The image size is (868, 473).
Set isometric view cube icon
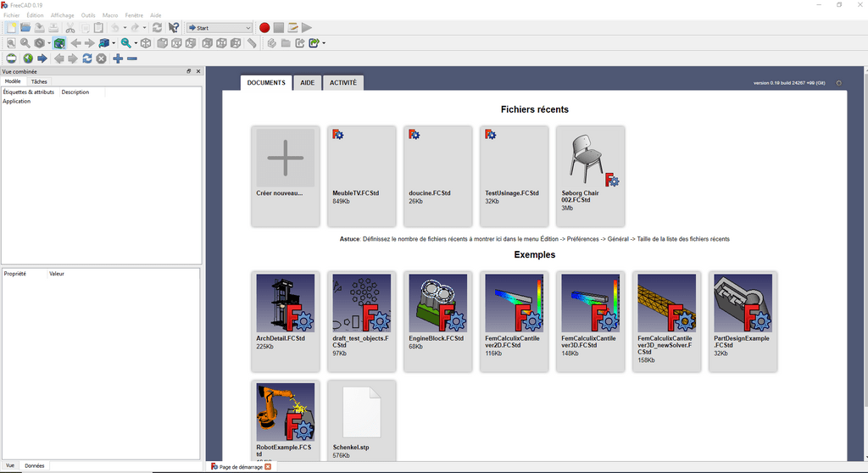pyautogui.click(x=146, y=43)
